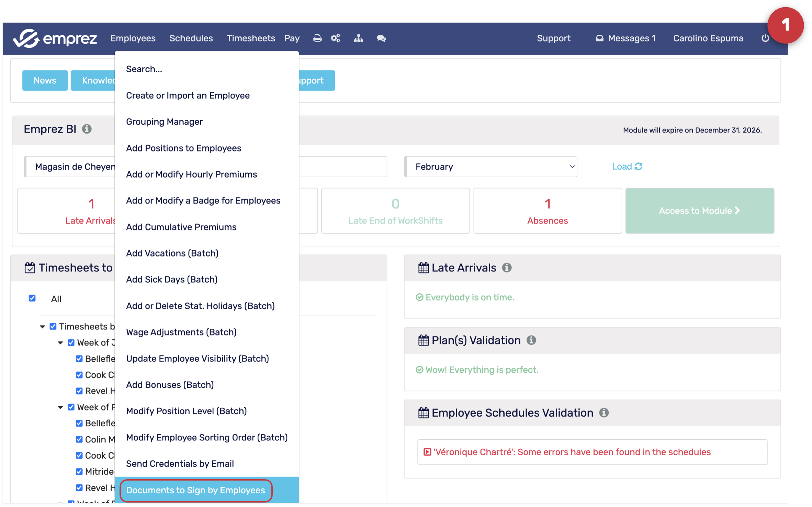Click the Load refresh link

(627, 167)
